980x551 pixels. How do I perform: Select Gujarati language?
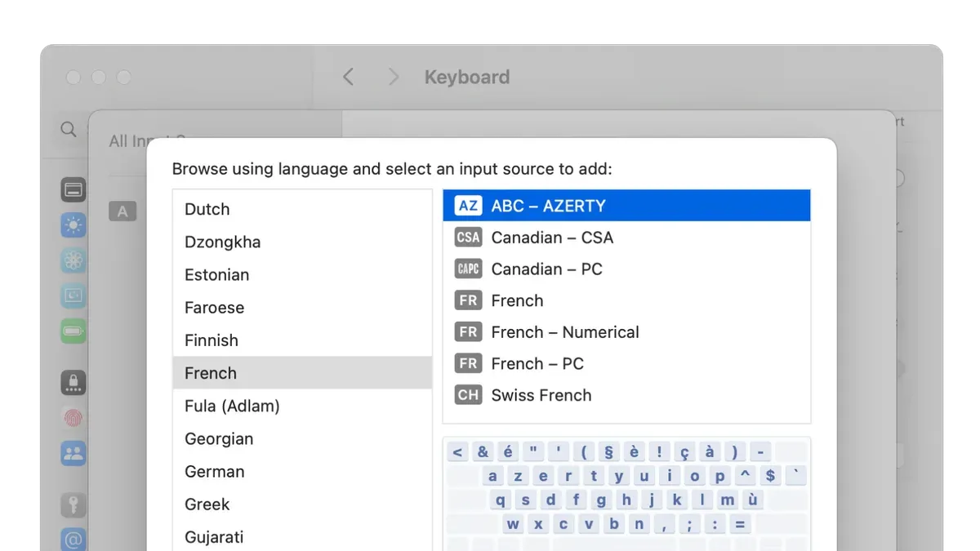coord(302,537)
